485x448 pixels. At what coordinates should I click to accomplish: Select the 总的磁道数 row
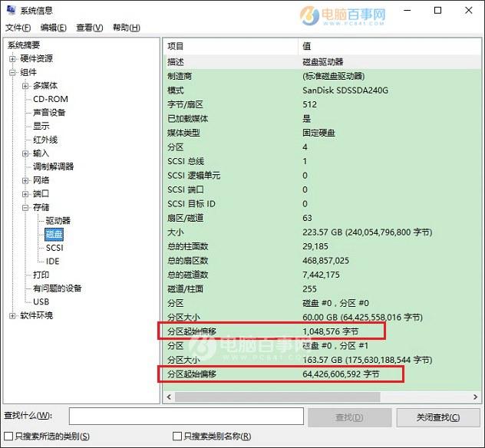click(322, 275)
